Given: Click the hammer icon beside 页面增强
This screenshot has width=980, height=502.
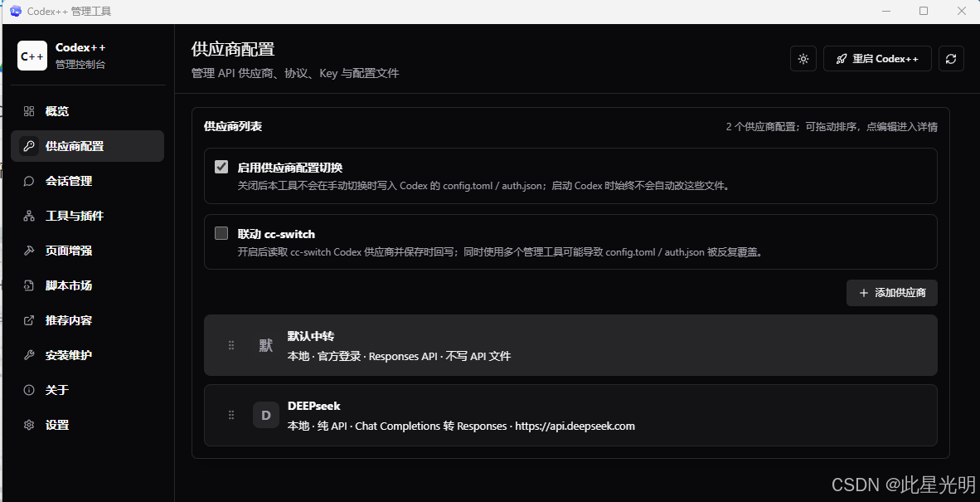Looking at the screenshot, I should (29, 251).
